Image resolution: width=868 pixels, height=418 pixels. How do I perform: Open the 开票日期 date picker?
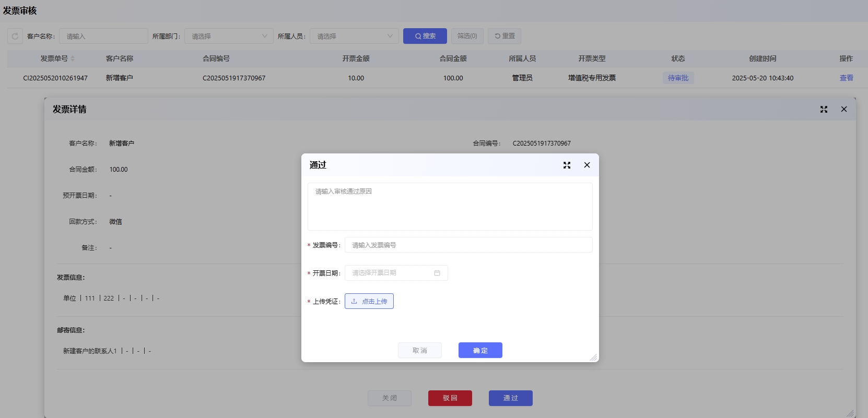pos(391,273)
